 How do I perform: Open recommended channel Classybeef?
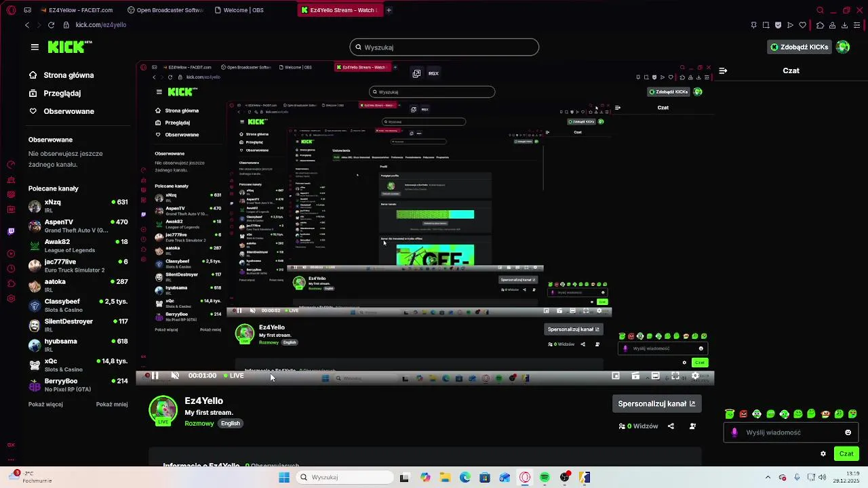point(78,305)
